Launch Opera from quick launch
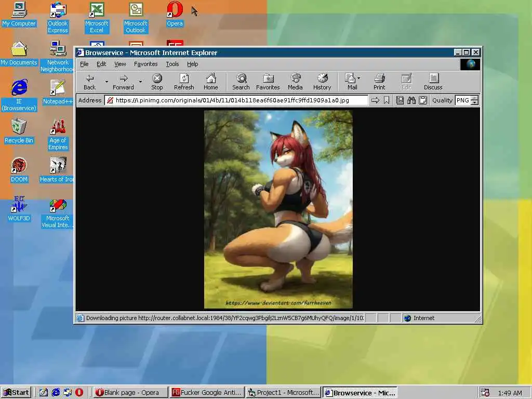Image resolution: width=532 pixels, height=399 pixels. (79, 393)
